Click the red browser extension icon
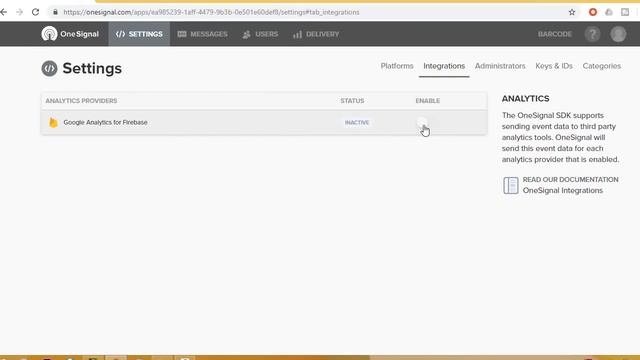 (x=593, y=12)
